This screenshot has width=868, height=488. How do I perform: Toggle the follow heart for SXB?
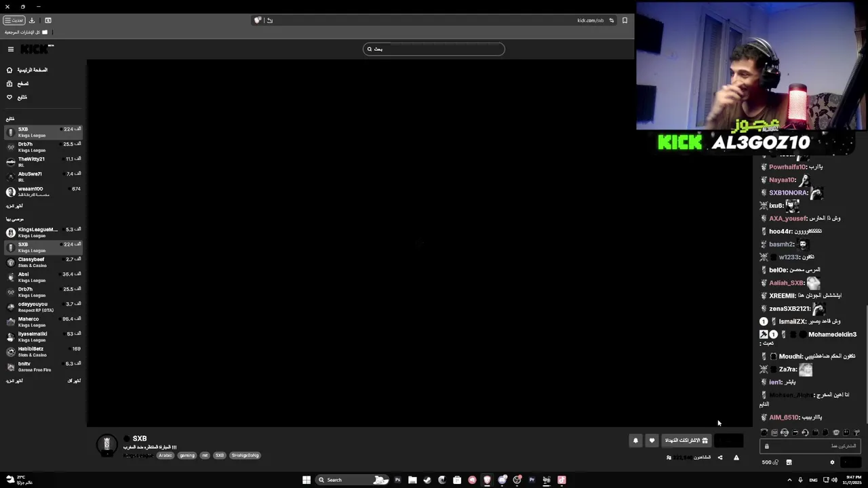652,441
